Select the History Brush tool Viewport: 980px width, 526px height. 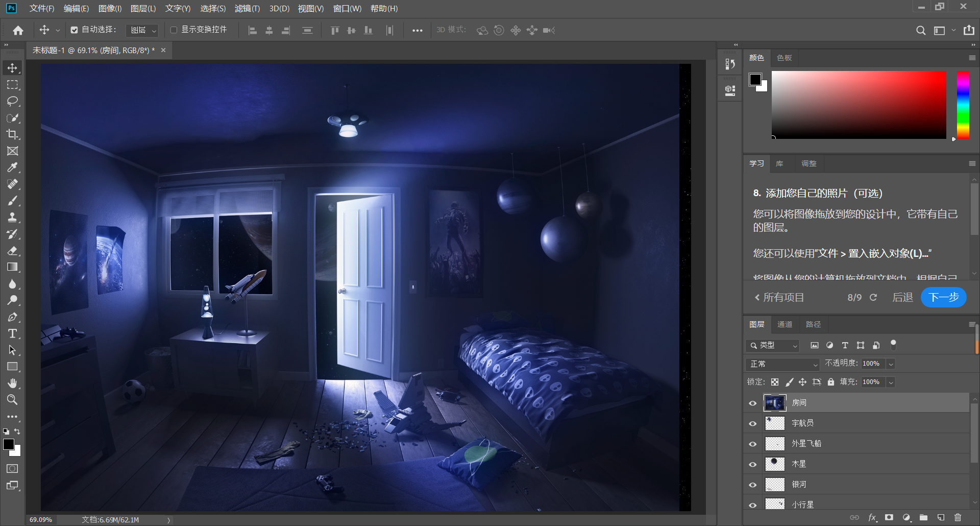coord(12,234)
